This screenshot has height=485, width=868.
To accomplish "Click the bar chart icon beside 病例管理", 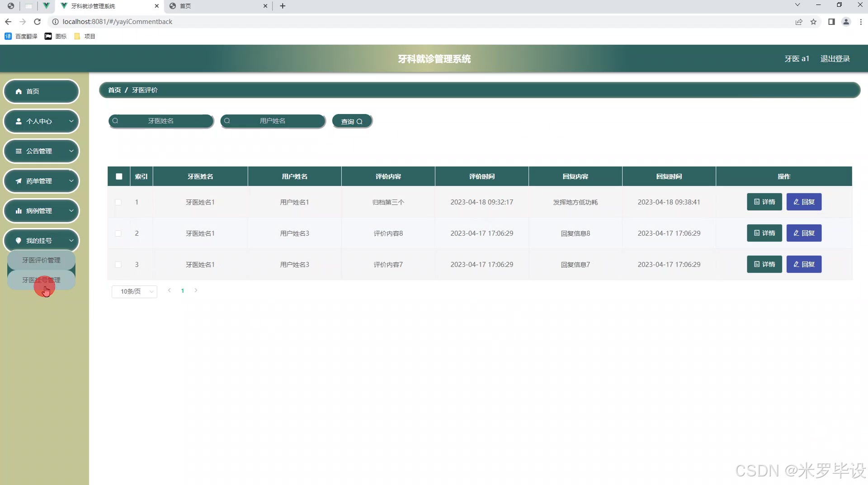I will (19, 211).
